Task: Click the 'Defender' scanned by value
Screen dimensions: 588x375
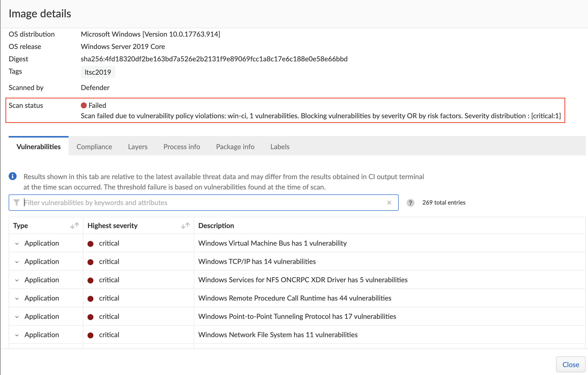Action: [x=95, y=88]
